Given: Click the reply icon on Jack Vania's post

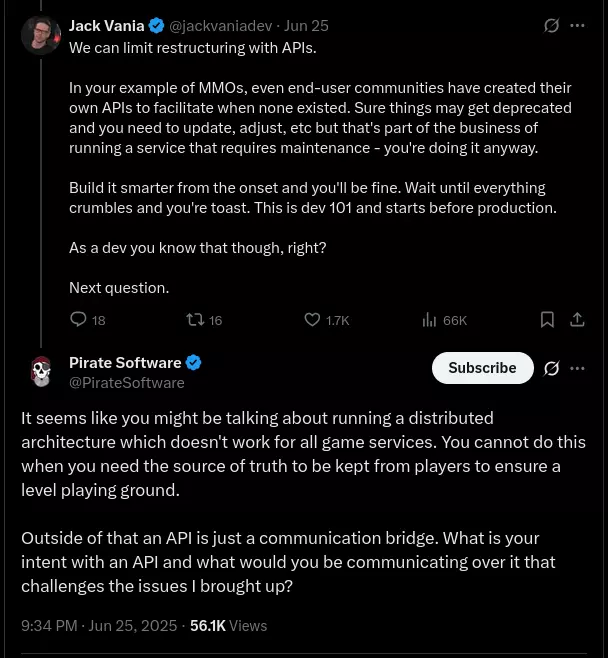Looking at the screenshot, I should [78, 320].
